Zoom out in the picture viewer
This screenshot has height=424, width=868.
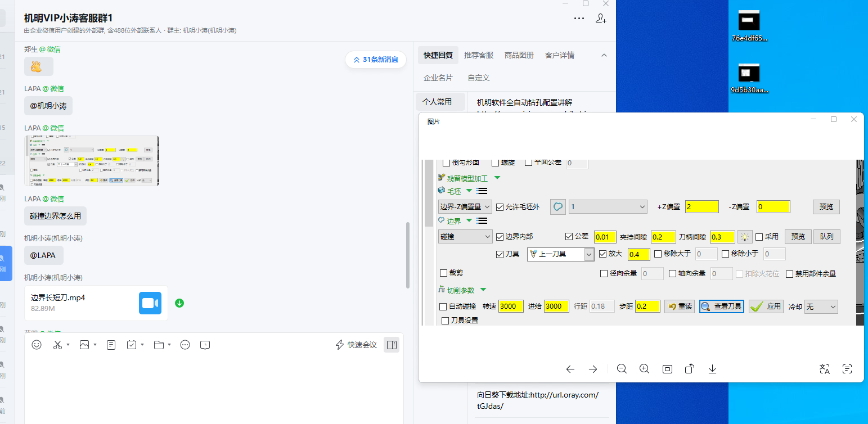(622, 369)
